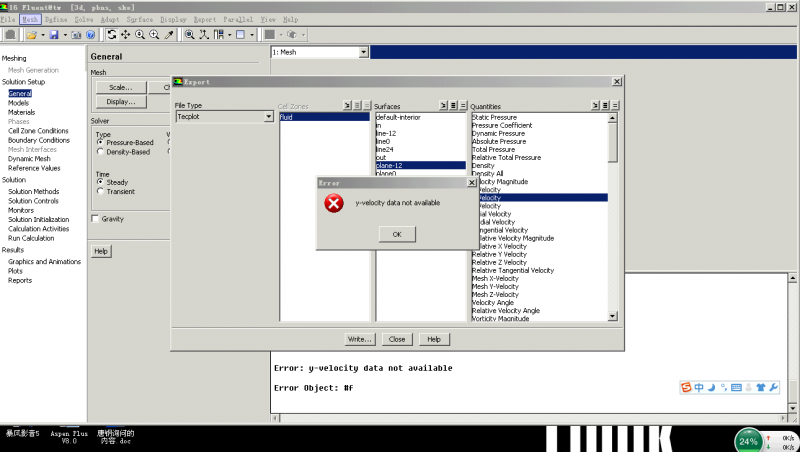Click the Quantities list scroll-up arrow
The width and height of the screenshot is (800, 452).
click(x=613, y=118)
